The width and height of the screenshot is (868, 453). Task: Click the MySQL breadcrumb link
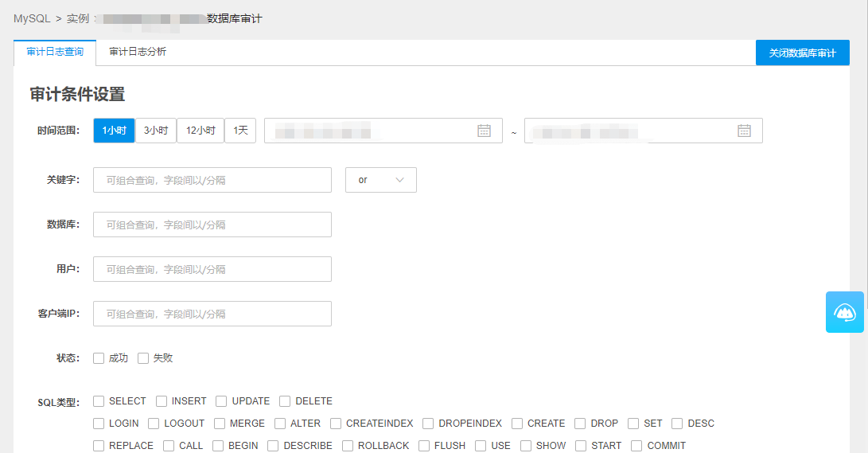(x=32, y=18)
